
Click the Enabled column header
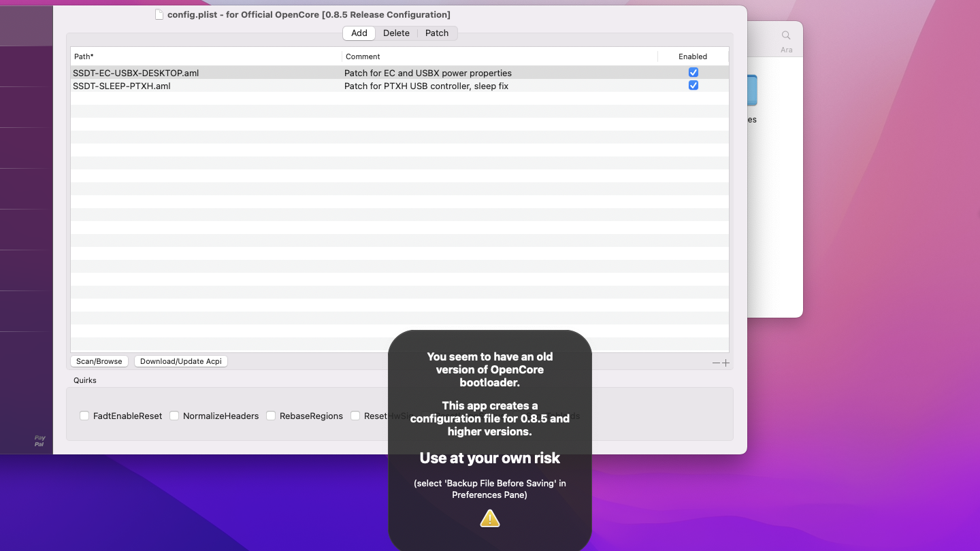pyautogui.click(x=693, y=56)
